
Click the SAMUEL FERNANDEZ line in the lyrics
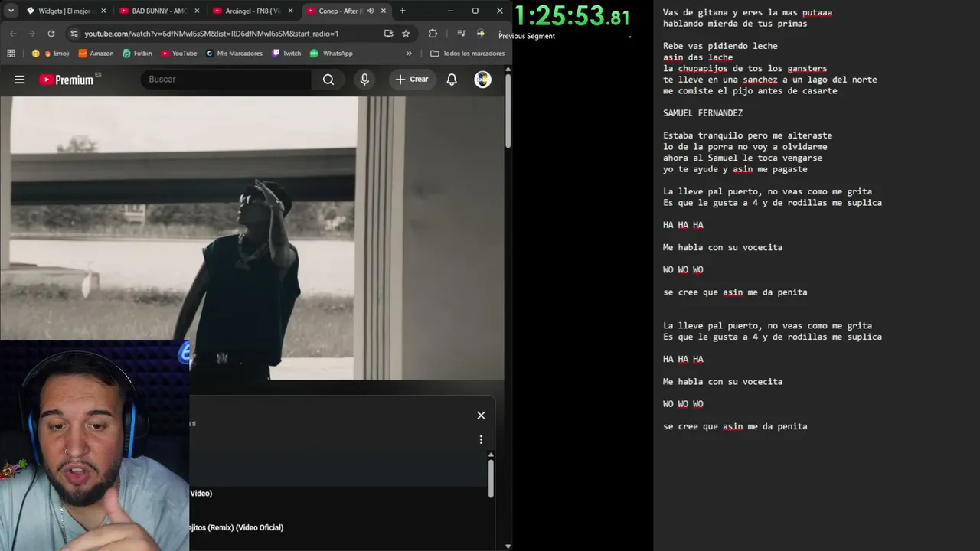pos(703,113)
